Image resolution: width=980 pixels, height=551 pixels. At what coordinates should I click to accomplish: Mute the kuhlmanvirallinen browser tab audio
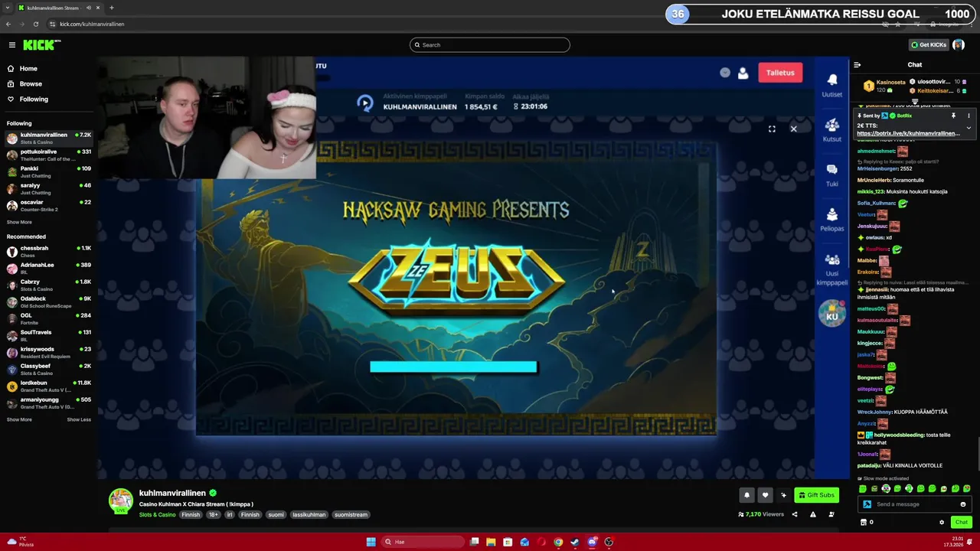[89, 8]
